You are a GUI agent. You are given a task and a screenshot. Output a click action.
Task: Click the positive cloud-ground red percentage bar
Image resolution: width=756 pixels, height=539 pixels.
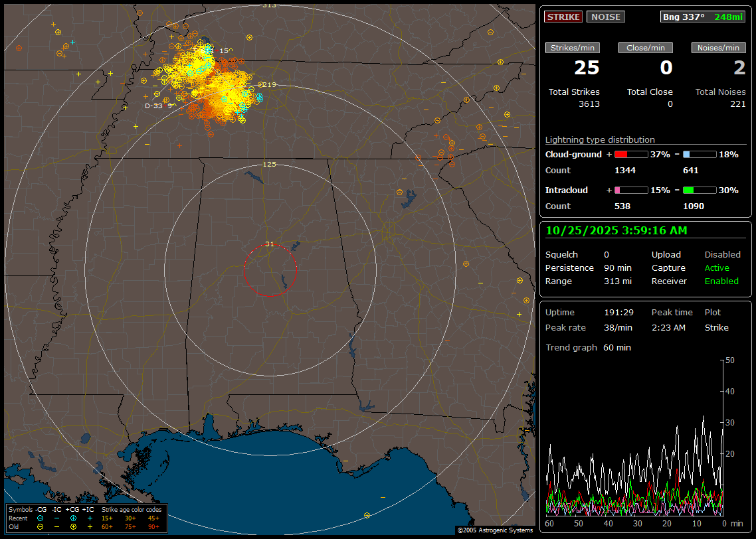coord(630,154)
